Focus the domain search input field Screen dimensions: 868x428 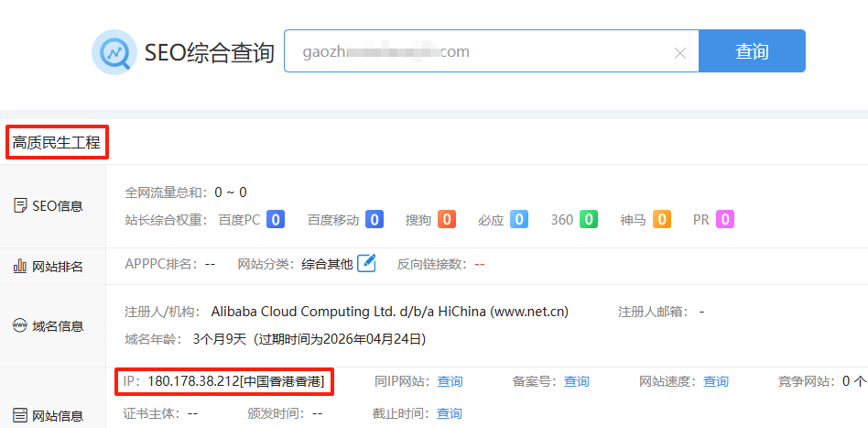click(x=476, y=52)
